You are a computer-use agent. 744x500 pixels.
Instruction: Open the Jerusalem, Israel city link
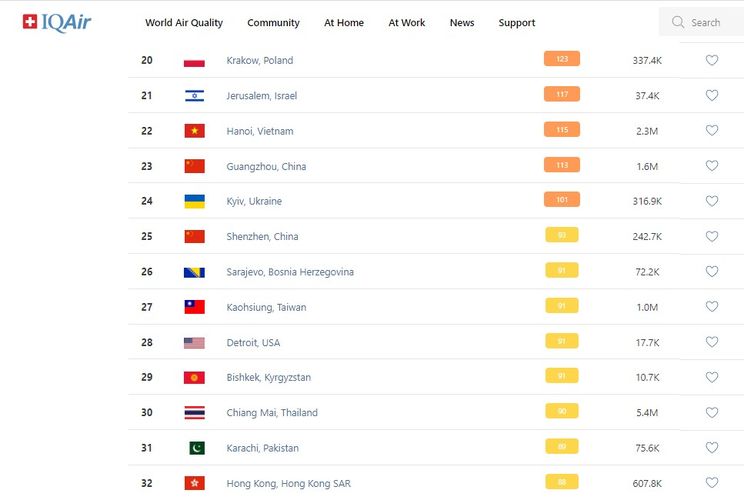[x=262, y=96]
